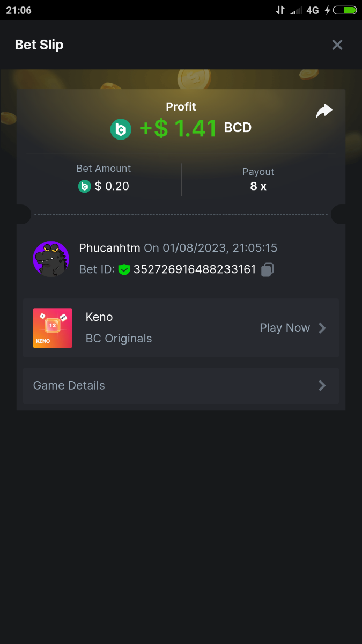Tap the BCD coin icon beside profit
362x644 pixels.
[121, 129]
